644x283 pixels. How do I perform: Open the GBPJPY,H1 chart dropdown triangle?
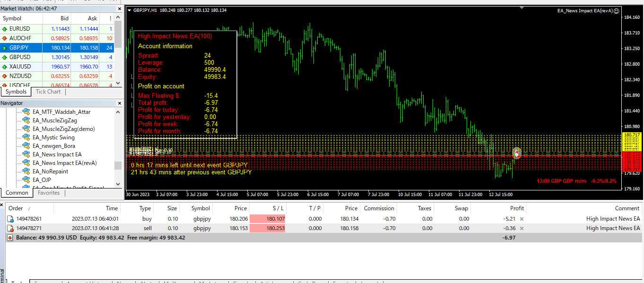click(x=130, y=10)
